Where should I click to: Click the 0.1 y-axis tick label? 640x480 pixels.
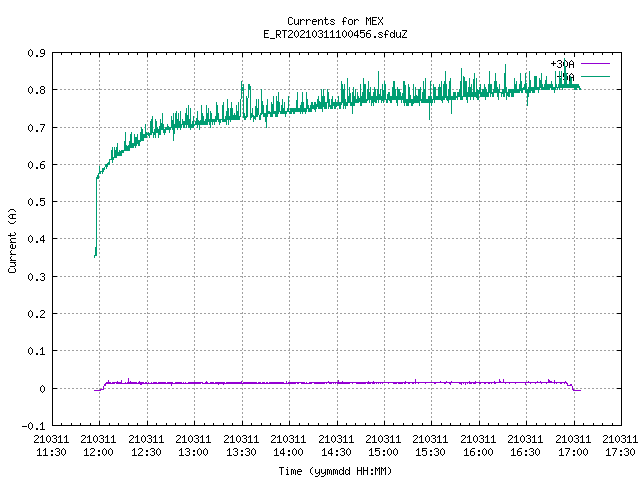[36, 351]
